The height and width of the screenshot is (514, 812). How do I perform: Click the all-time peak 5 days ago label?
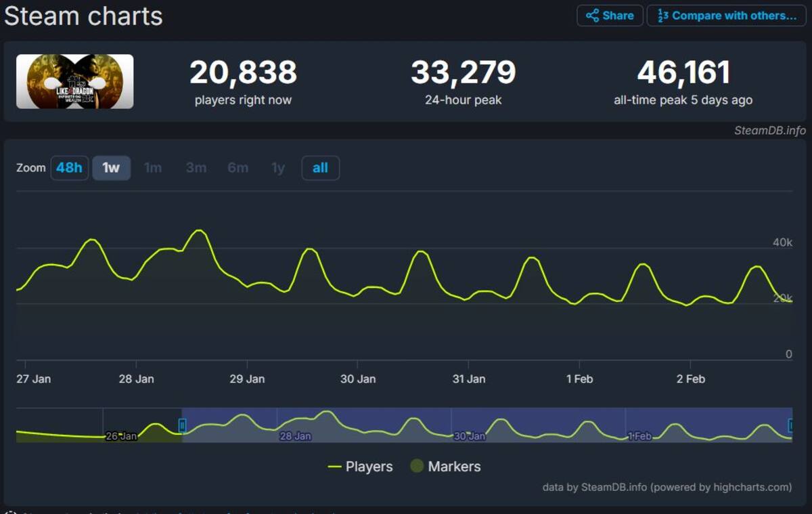683,100
